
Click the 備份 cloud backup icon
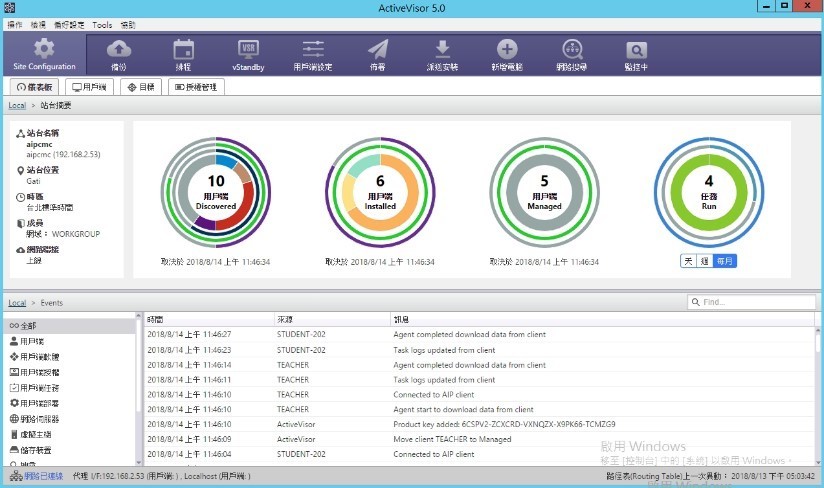(x=119, y=49)
